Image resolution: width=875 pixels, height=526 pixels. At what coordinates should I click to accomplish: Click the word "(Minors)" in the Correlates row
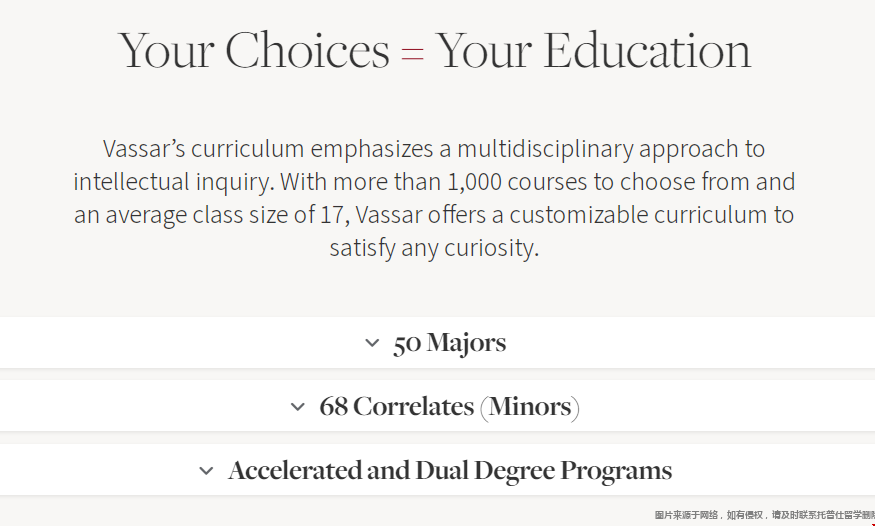(530, 407)
